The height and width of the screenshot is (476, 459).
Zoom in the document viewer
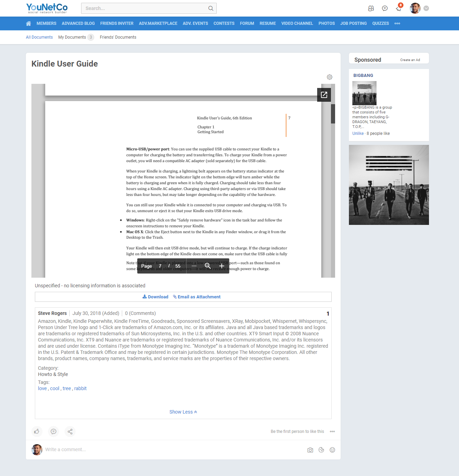coord(222,266)
